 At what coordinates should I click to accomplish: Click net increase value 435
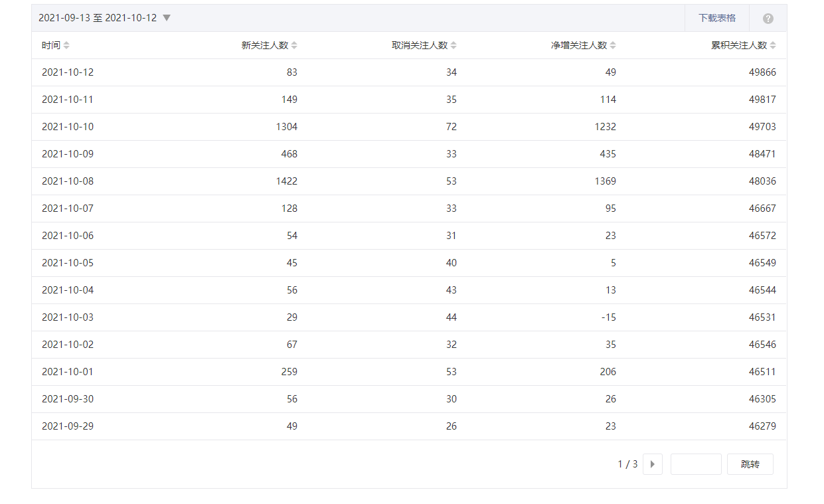point(608,154)
